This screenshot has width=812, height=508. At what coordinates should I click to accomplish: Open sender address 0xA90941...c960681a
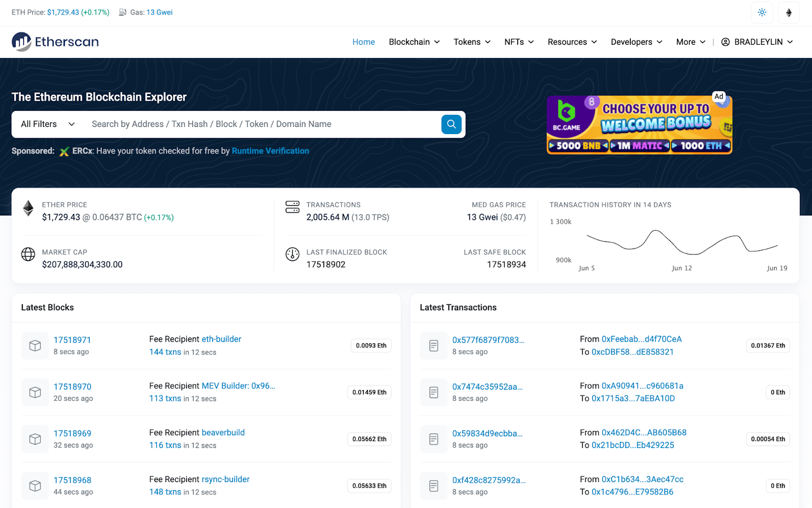tap(642, 386)
